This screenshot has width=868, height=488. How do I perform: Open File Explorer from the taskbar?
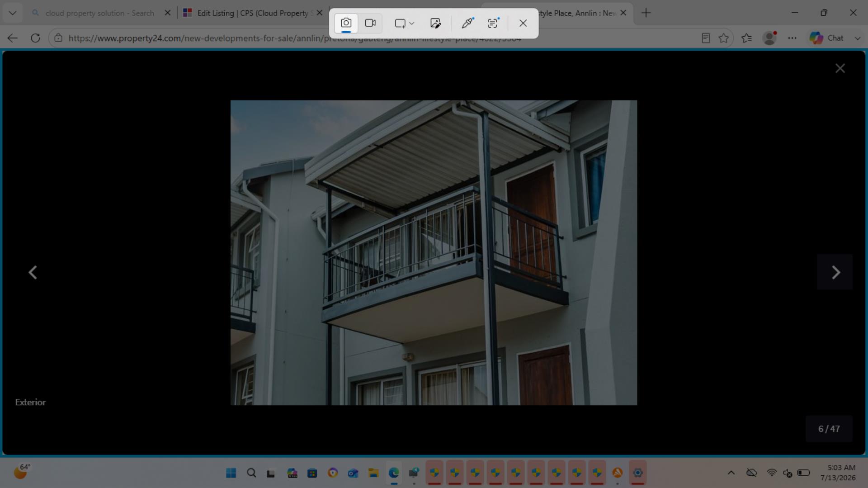coord(373,473)
